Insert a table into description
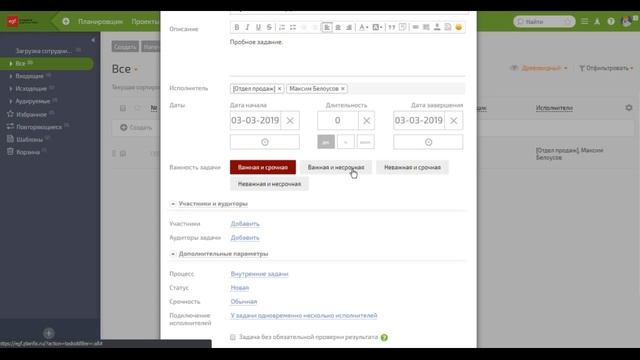 pyautogui.click(x=426, y=27)
